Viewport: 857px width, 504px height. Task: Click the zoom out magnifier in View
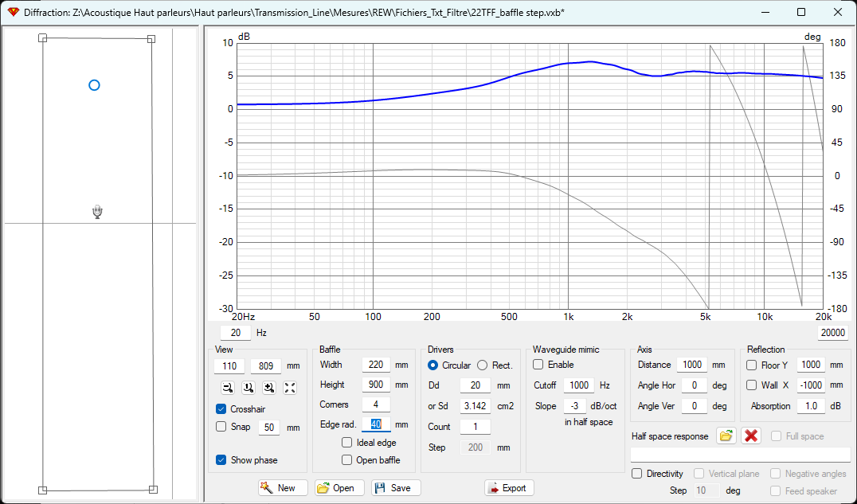(227, 388)
